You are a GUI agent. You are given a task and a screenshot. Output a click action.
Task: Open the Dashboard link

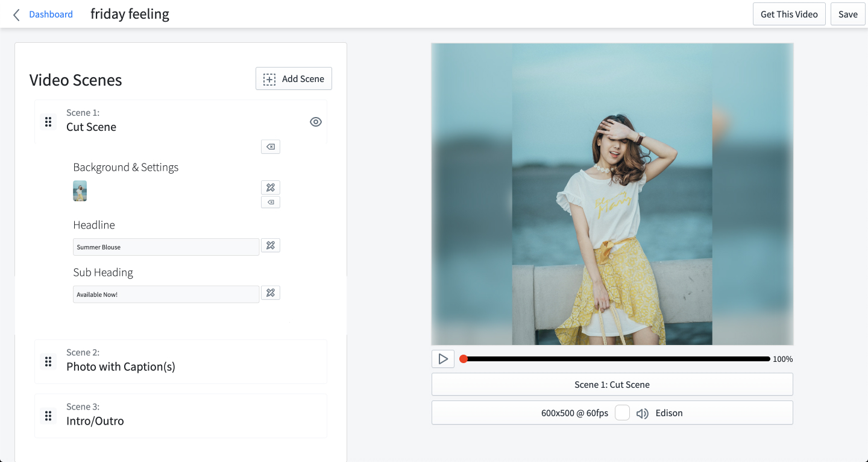pos(51,14)
